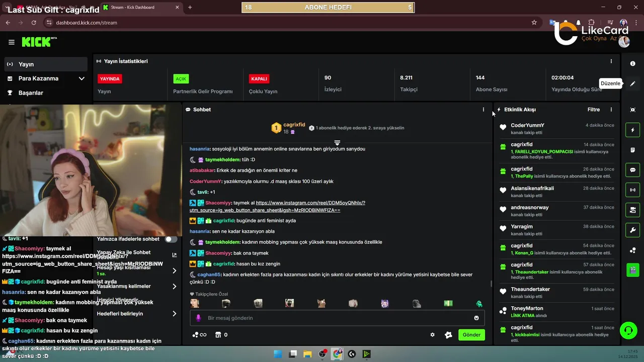Toggle the lightning activity panel icon
Screen dimensions: 644x362
coord(633,130)
